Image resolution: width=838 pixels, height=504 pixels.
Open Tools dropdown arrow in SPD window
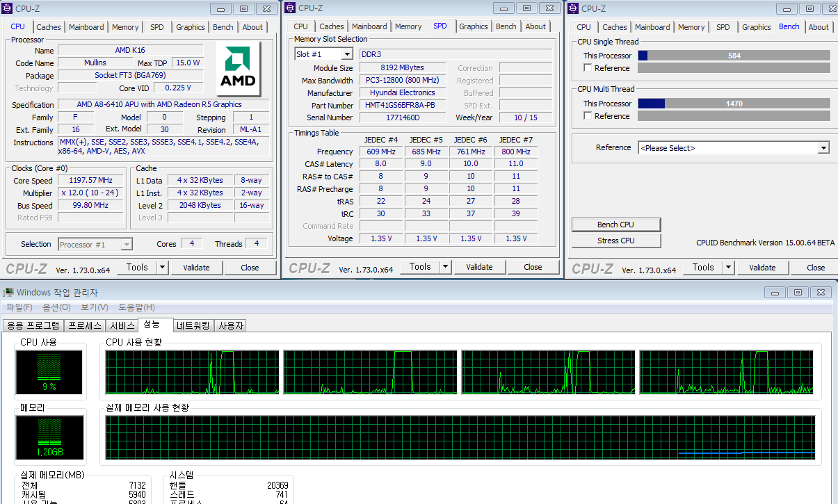click(x=445, y=267)
